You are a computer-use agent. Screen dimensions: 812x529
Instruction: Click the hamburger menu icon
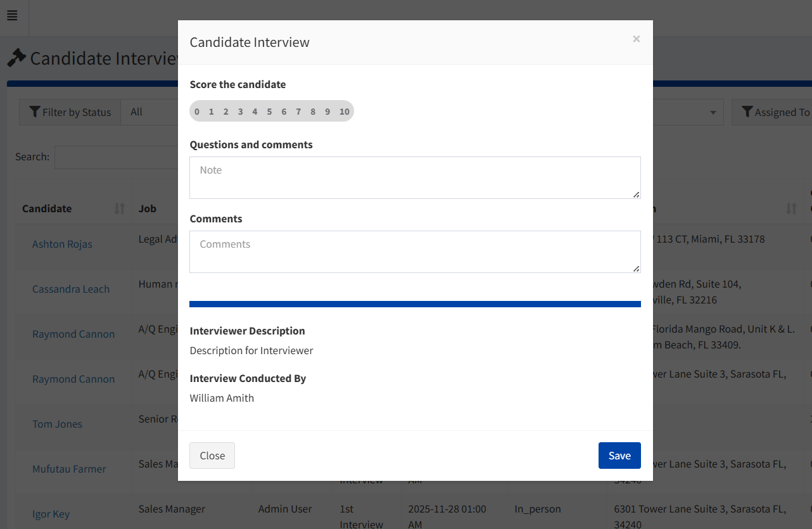(x=12, y=16)
